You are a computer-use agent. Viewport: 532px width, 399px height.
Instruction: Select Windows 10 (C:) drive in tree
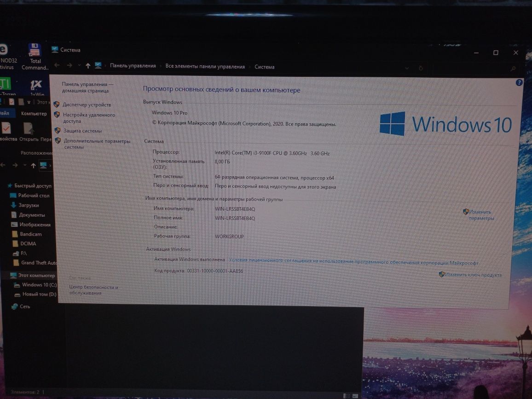click(39, 285)
